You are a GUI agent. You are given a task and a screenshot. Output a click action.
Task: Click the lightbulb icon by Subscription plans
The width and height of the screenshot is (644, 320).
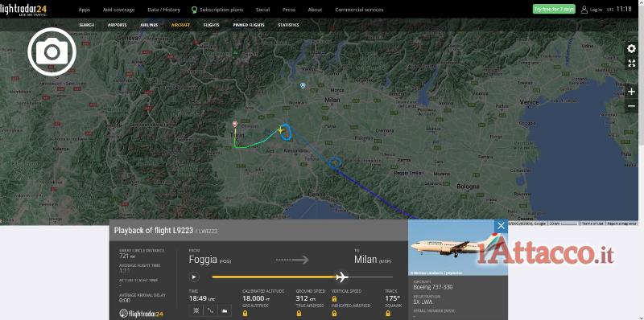coord(194,10)
